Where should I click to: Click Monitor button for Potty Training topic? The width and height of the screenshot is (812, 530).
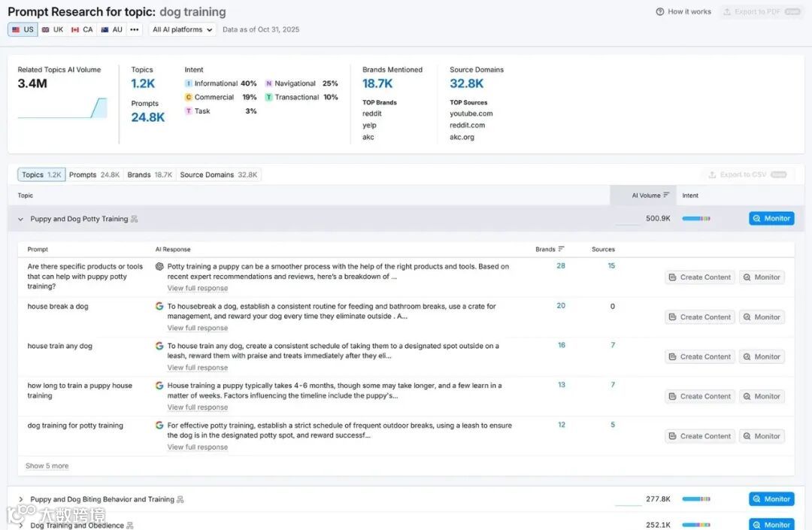(x=771, y=219)
